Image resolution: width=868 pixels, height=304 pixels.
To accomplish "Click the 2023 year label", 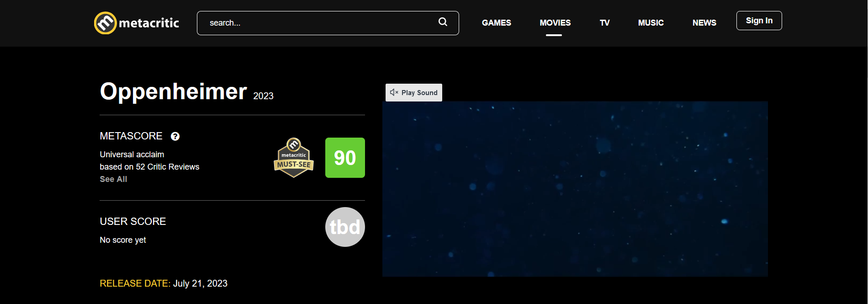I will point(264,96).
